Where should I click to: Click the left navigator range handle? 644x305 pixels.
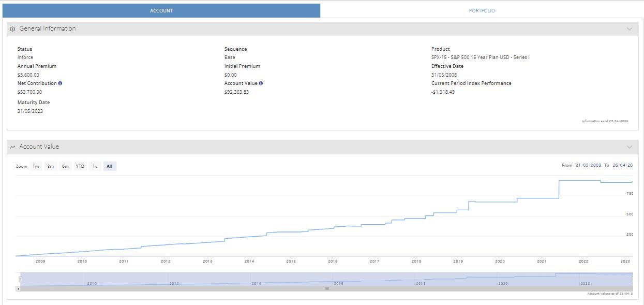(x=21, y=279)
